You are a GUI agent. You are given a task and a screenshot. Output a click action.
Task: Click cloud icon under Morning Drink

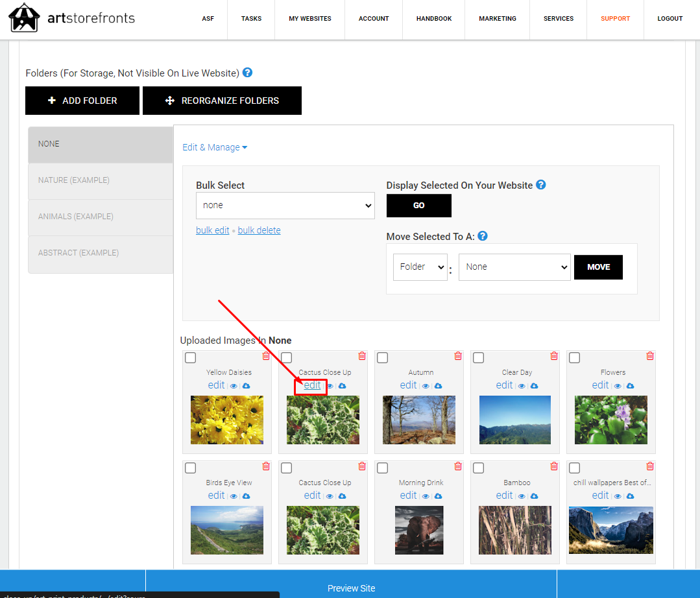pyautogui.click(x=439, y=496)
